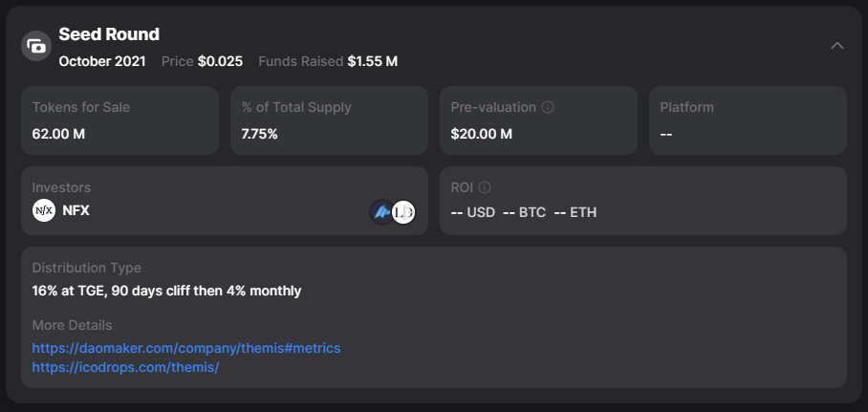The height and width of the screenshot is (412, 868).
Task: Open the icodrops.com themis link
Action: pos(125,367)
